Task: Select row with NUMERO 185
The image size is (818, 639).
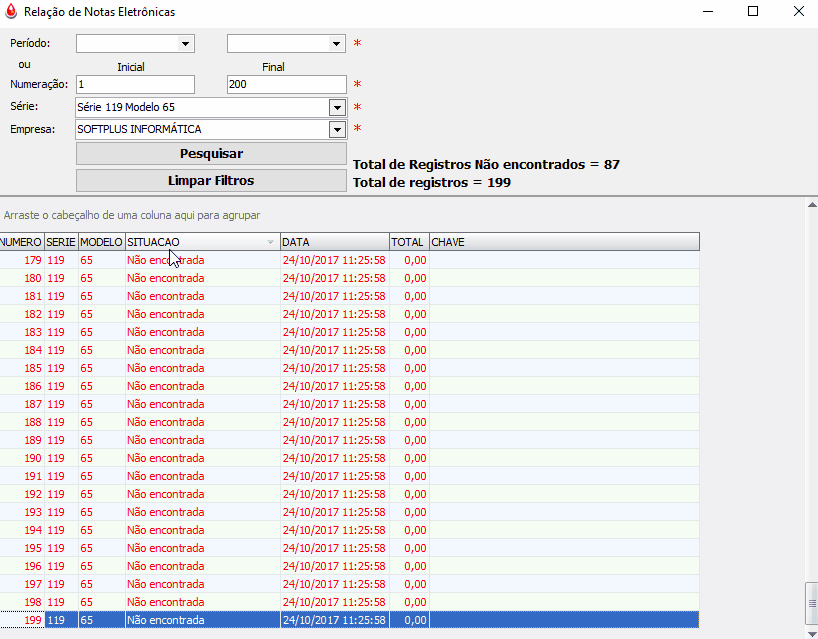Action: point(350,368)
